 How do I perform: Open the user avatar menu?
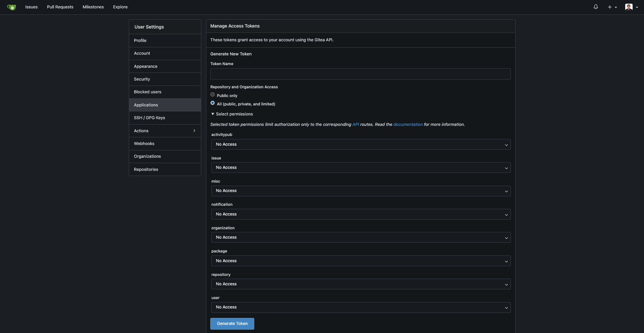point(629,7)
